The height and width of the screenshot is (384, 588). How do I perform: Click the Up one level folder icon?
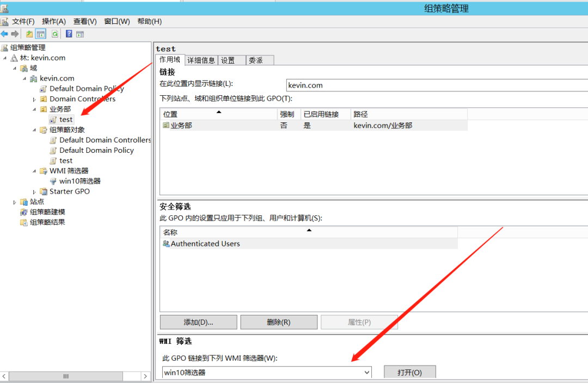(x=29, y=34)
